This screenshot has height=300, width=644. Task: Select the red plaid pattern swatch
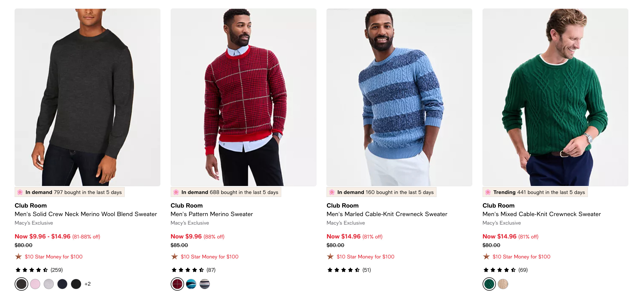pos(177,284)
